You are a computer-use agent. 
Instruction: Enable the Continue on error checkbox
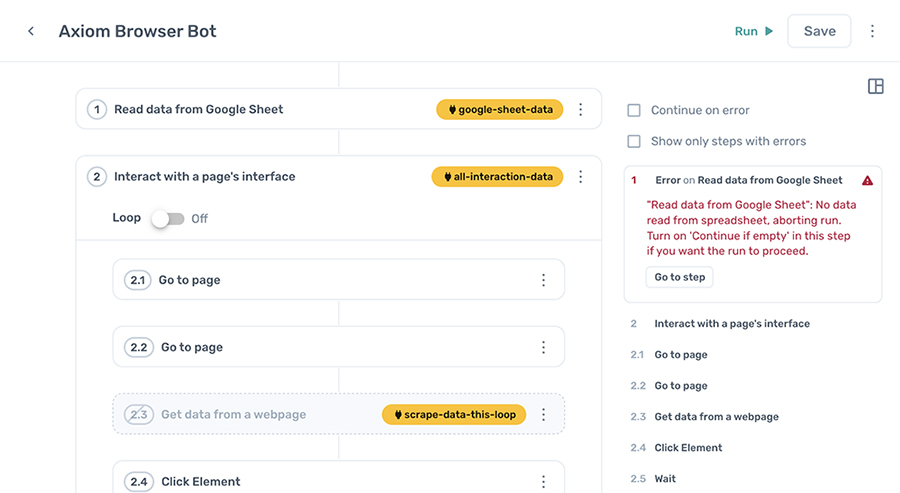(634, 111)
